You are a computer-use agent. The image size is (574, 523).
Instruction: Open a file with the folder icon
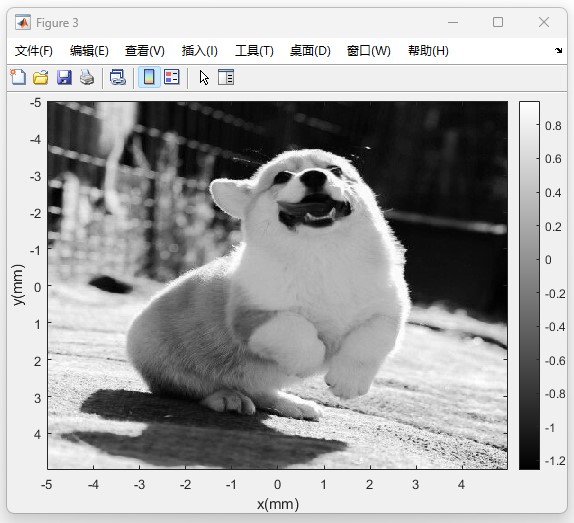click(x=41, y=77)
